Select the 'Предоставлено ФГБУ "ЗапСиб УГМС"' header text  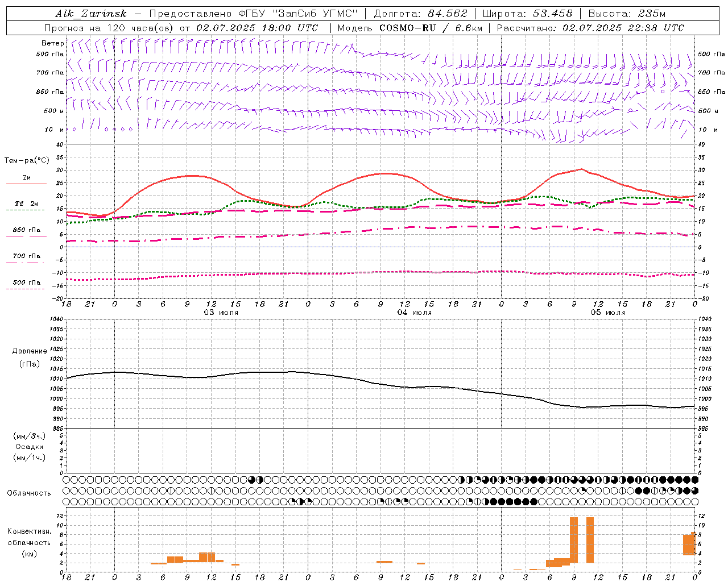coord(254,14)
